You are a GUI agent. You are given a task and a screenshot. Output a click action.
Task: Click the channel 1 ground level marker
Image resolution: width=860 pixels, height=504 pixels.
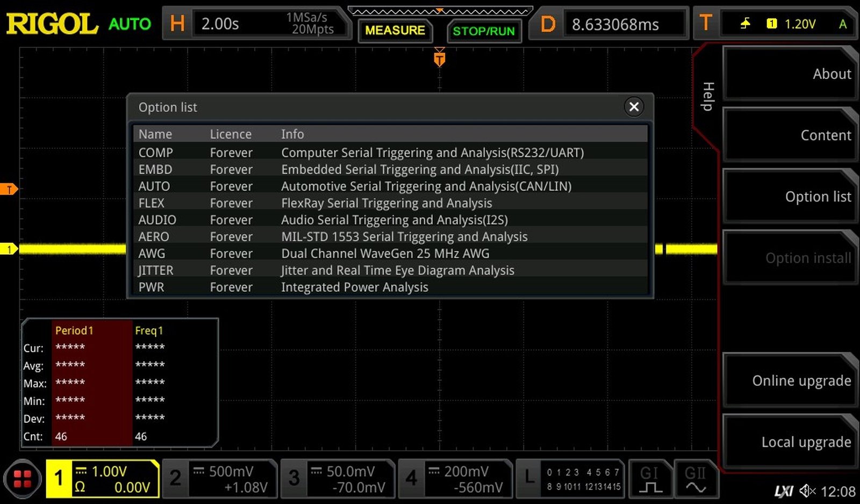tap(9, 249)
